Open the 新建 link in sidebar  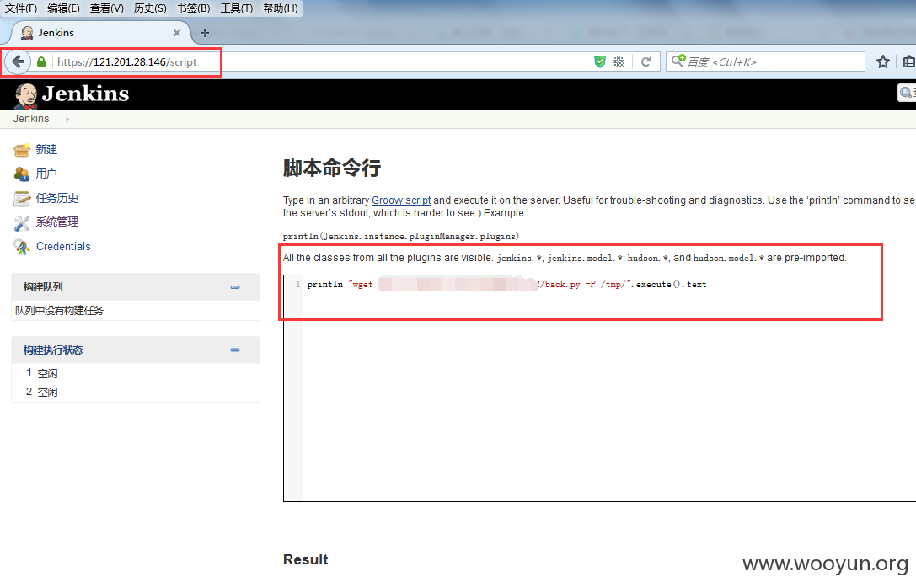coord(46,149)
